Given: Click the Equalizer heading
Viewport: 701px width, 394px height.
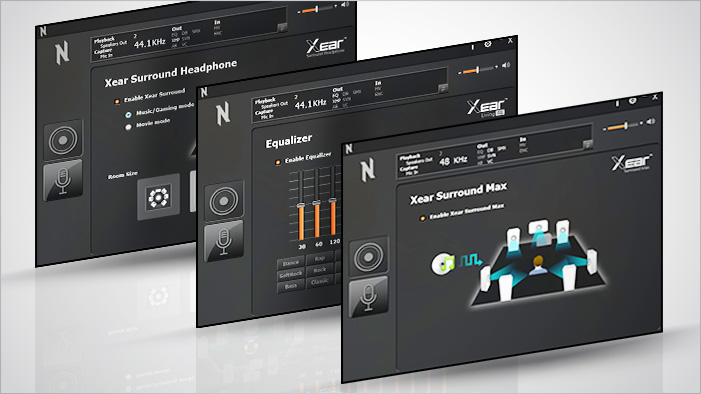Looking at the screenshot, I should (x=289, y=141).
